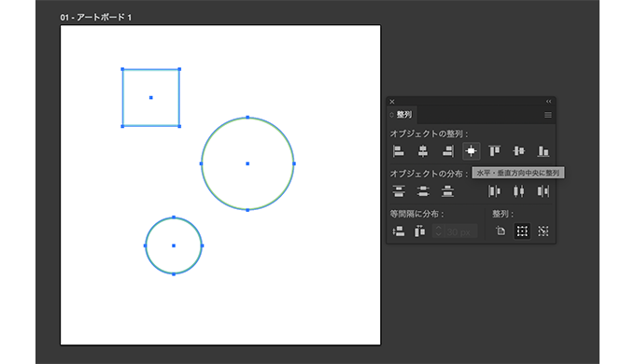
Task: Align objects to vertical top
Action: coord(495,151)
